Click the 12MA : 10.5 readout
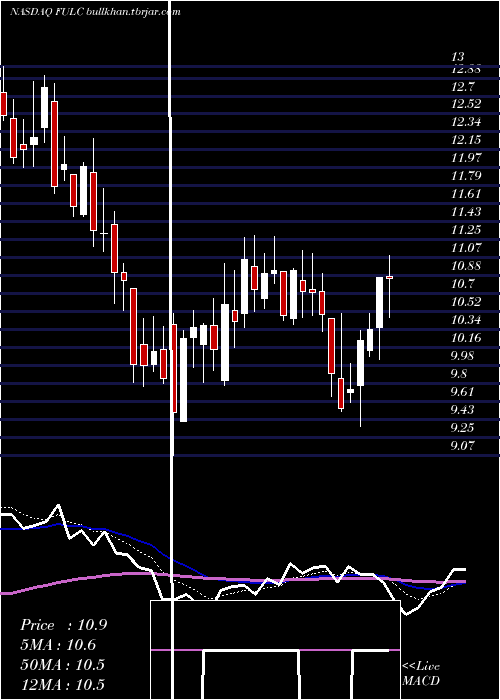This screenshot has width=500, height=700. pyautogui.click(x=62, y=684)
